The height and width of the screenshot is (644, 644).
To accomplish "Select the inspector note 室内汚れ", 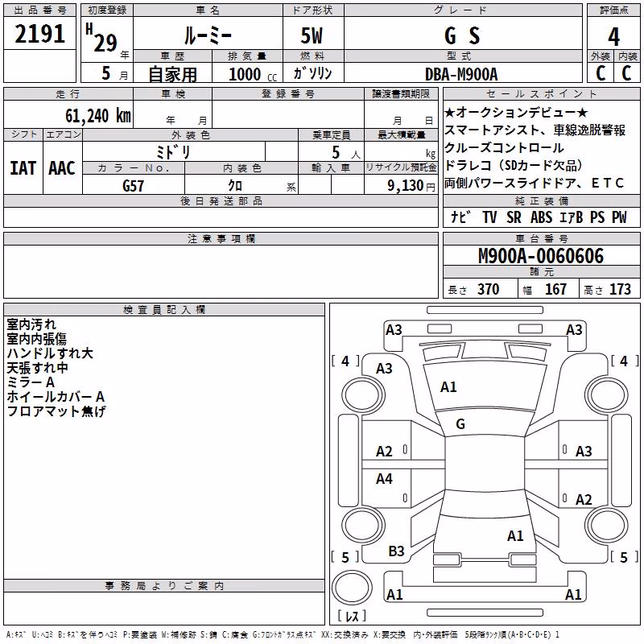I will pyautogui.click(x=31, y=324).
